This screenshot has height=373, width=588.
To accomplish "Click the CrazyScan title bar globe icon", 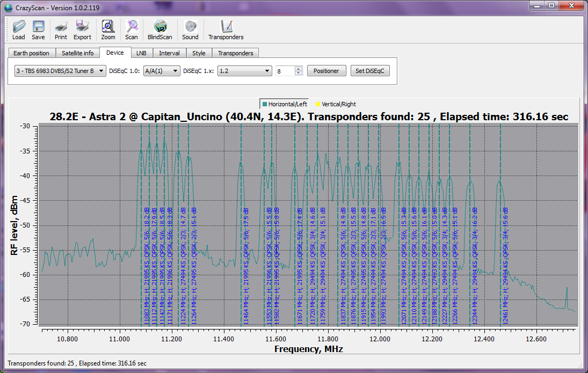I will 8,8.
